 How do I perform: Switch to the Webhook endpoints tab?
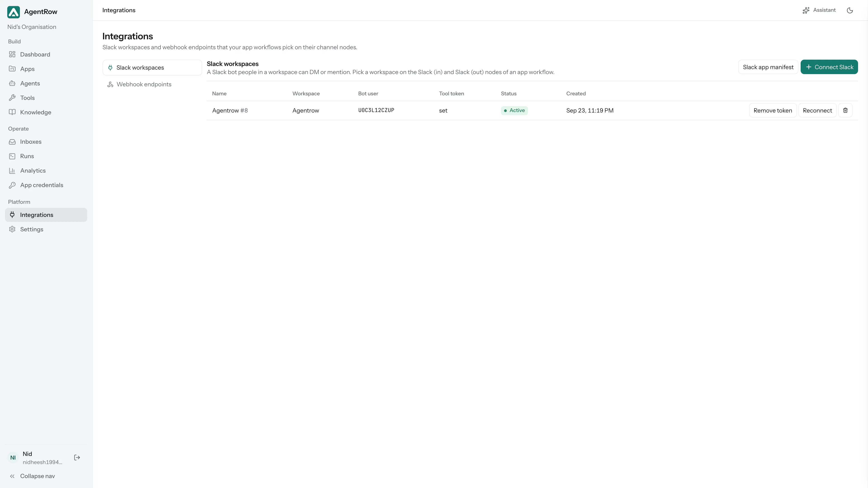pos(152,84)
